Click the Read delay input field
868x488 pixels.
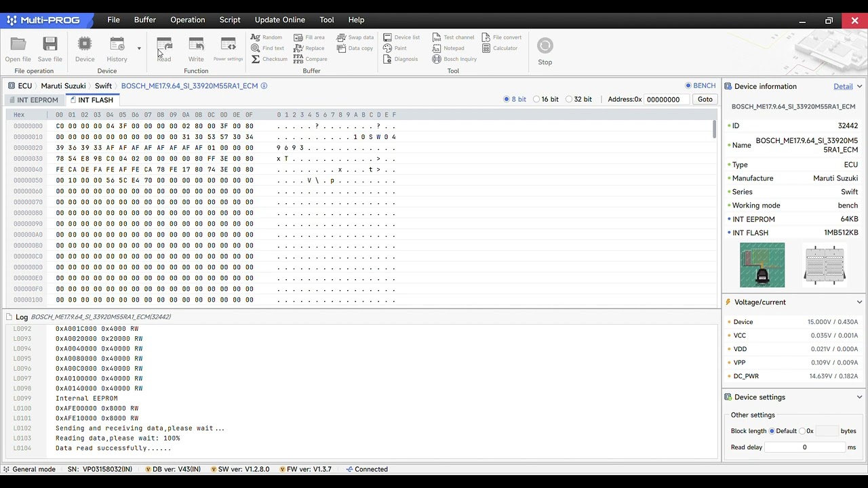(805, 447)
